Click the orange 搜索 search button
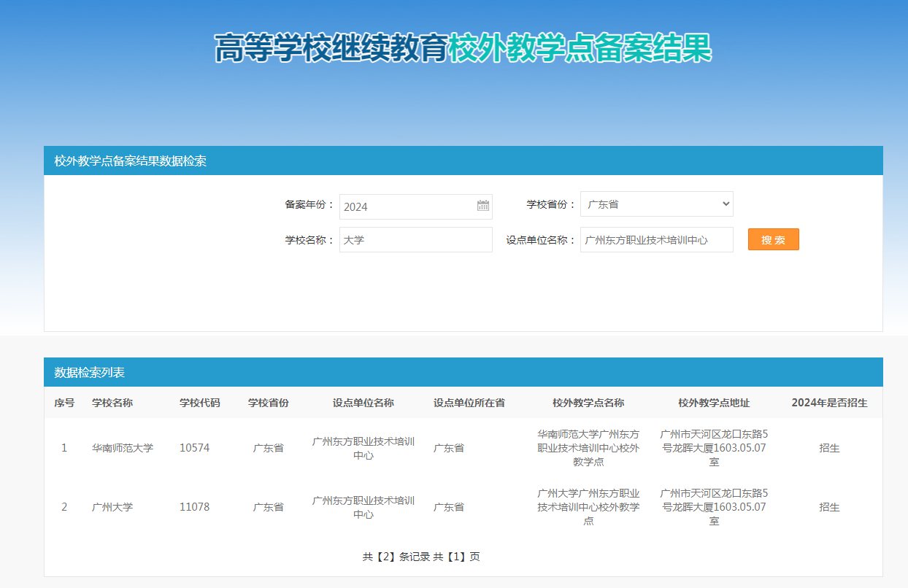Screen dimensions: 908x588 tap(773, 239)
